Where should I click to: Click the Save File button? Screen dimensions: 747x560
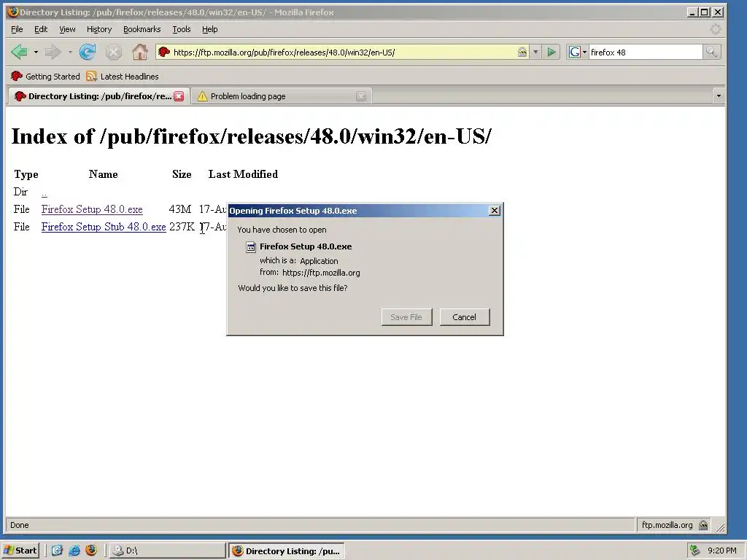[x=406, y=317]
